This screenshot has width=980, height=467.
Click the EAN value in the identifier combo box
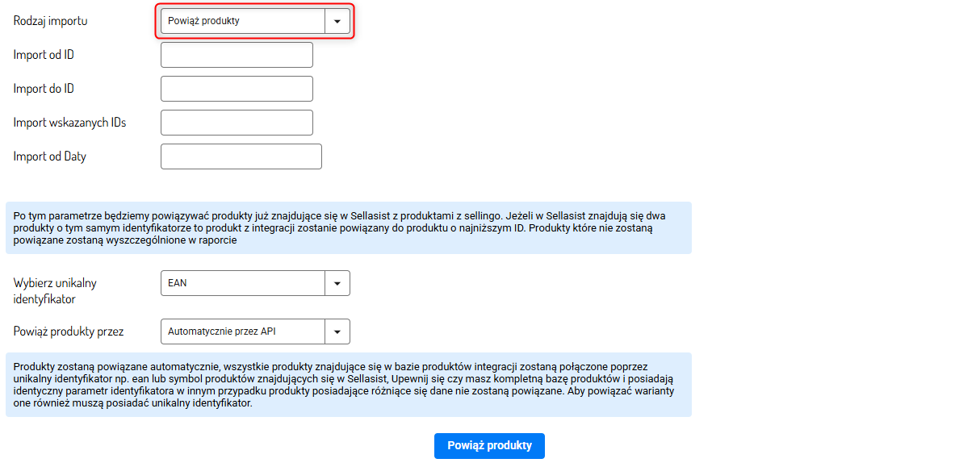pyautogui.click(x=242, y=283)
